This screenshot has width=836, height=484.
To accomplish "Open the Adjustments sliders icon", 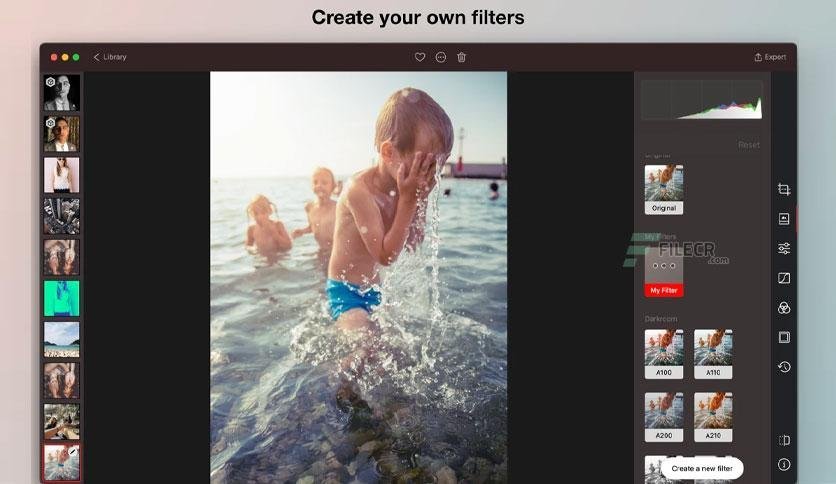I will (784, 248).
